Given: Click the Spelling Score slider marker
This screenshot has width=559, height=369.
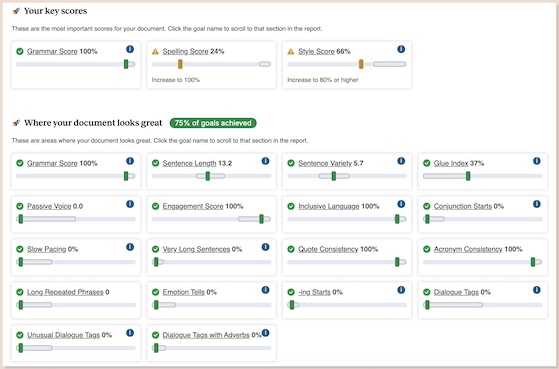Looking at the screenshot, I should pos(180,64).
